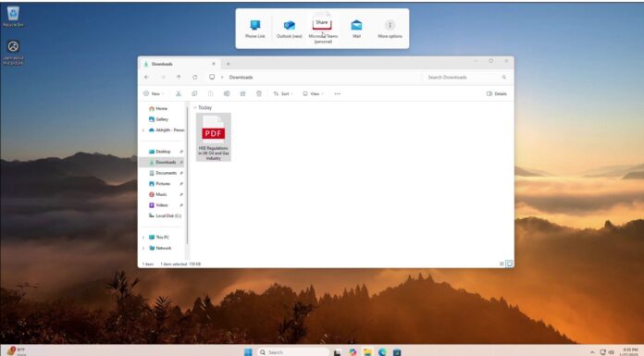The image size is (644, 356).
Task: Click the Search Downloads field
Action: [x=466, y=77]
